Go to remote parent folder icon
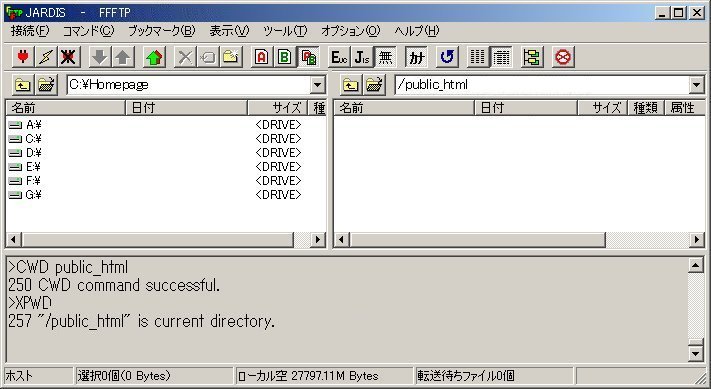 [351, 84]
